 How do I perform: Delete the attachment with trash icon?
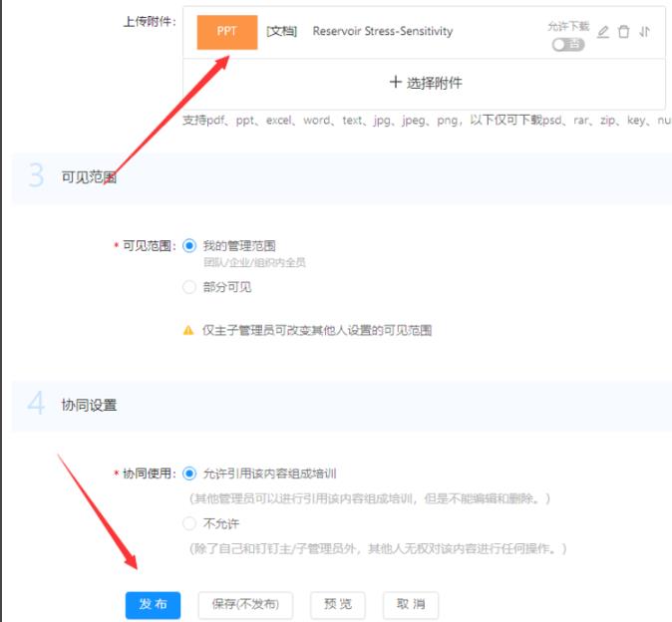pyautogui.click(x=624, y=32)
